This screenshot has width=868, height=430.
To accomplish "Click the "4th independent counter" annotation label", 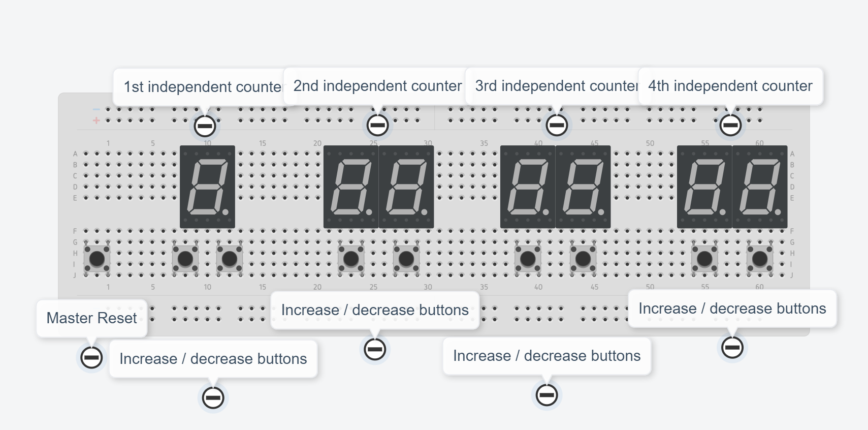I will [730, 86].
